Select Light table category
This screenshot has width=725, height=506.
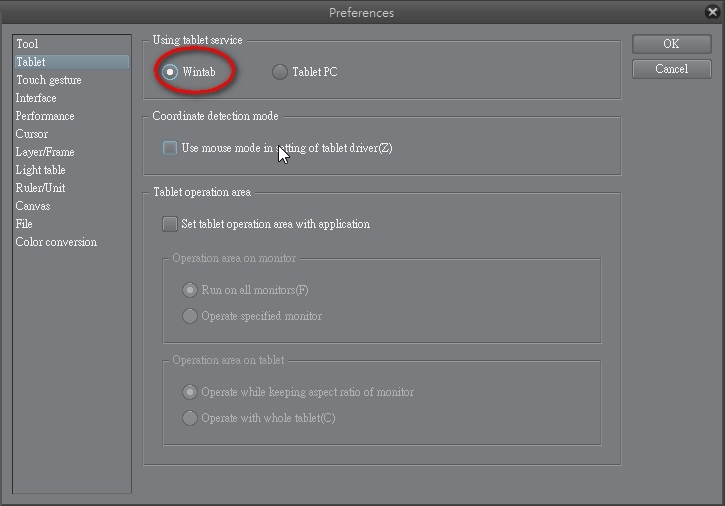(41, 170)
